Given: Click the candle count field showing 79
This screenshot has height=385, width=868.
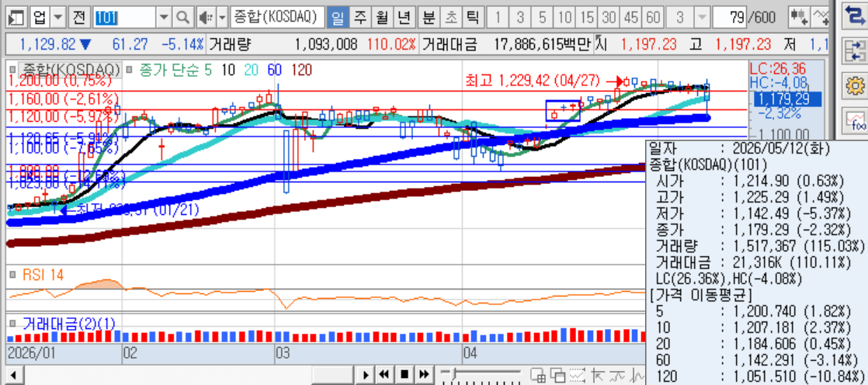Looking at the screenshot, I should pyautogui.click(x=730, y=18).
